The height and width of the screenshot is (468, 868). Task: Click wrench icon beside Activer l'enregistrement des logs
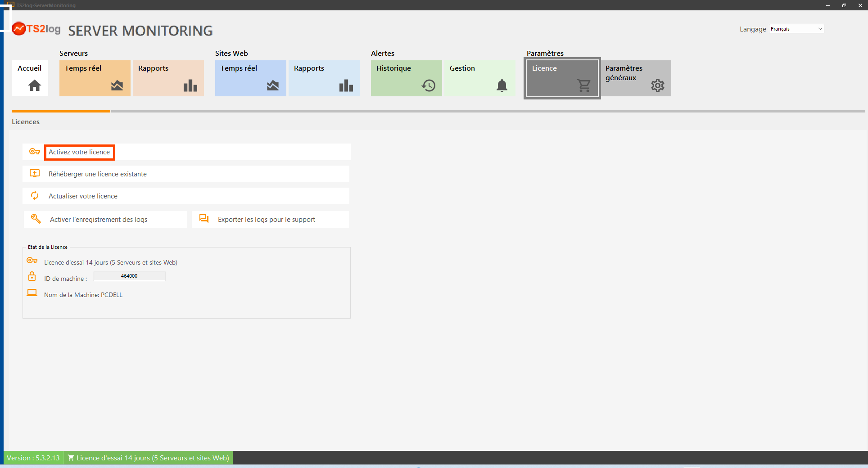pyautogui.click(x=36, y=219)
